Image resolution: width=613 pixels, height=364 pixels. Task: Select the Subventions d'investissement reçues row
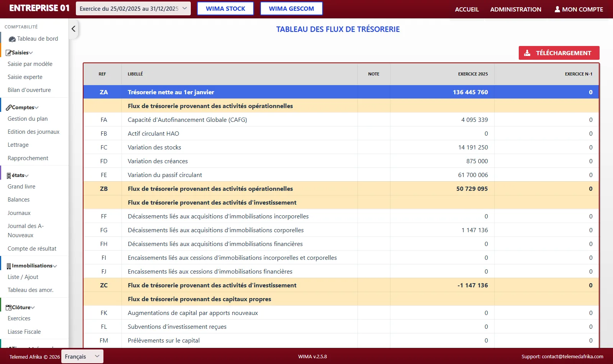(341, 326)
